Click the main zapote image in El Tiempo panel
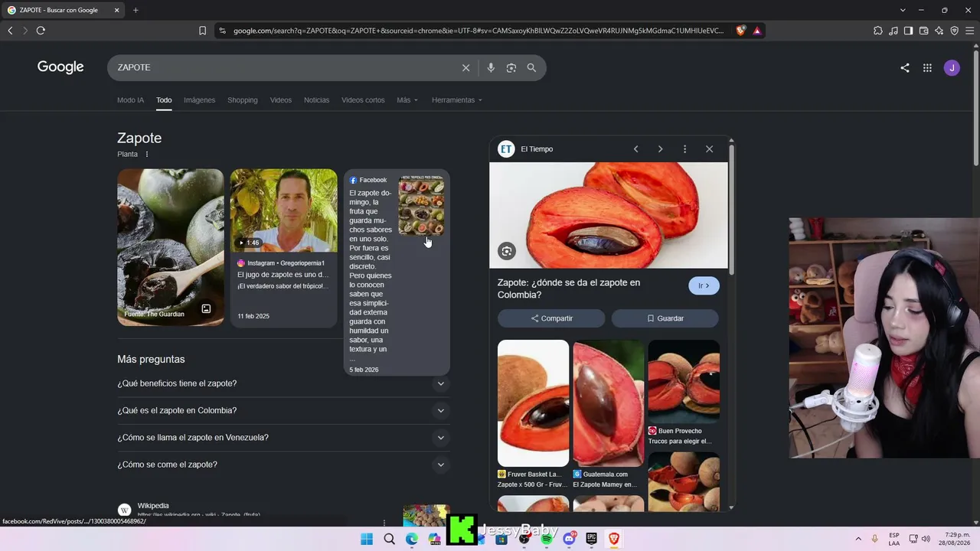Image resolution: width=980 pixels, height=551 pixels. pyautogui.click(x=609, y=215)
